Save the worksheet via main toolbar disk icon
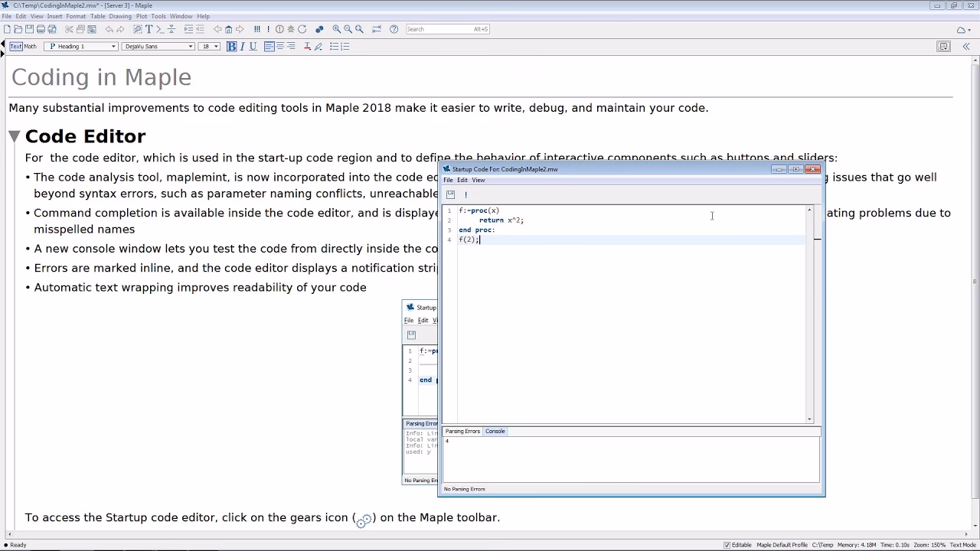 pos(29,29)
